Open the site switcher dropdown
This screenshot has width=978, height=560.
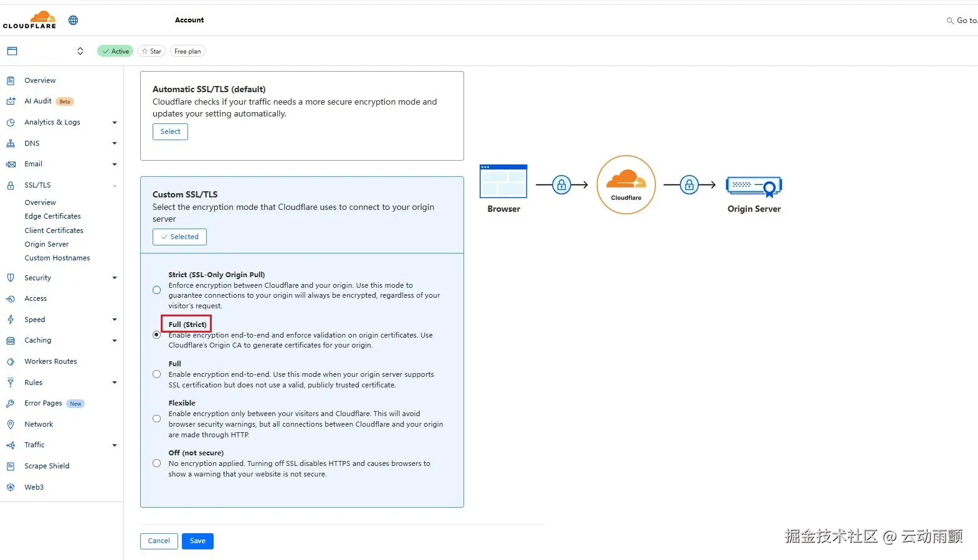click(x=80, y=51)
